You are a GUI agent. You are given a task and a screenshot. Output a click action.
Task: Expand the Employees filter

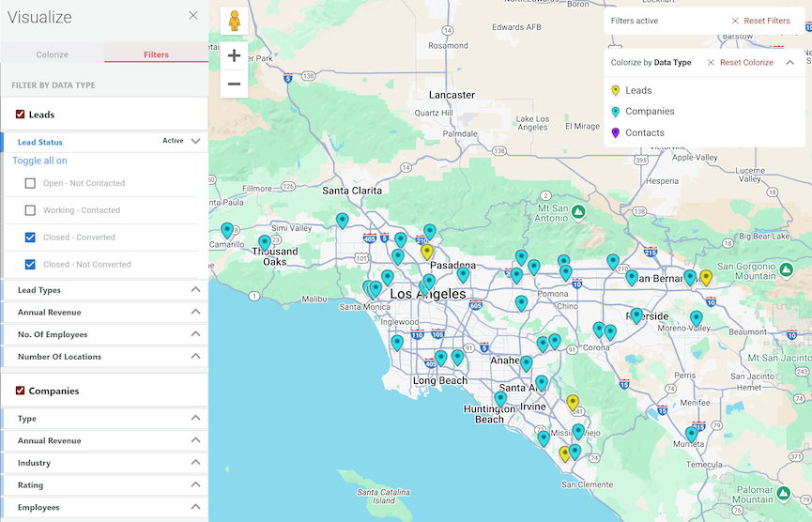[195, 507]
